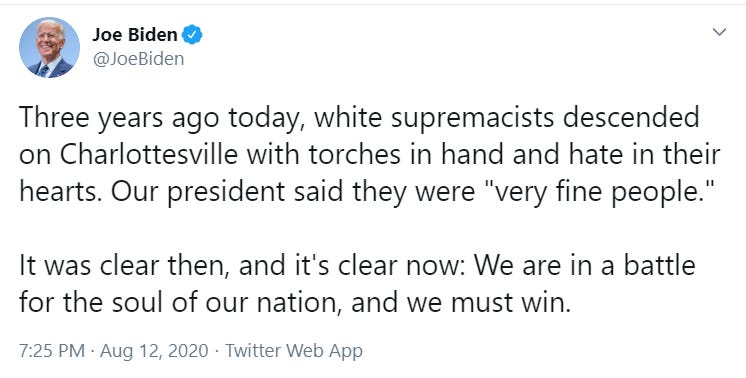Expand the tweet options chevron menu
This screenshot has width=746, height=378.
(x=719, y=32)
